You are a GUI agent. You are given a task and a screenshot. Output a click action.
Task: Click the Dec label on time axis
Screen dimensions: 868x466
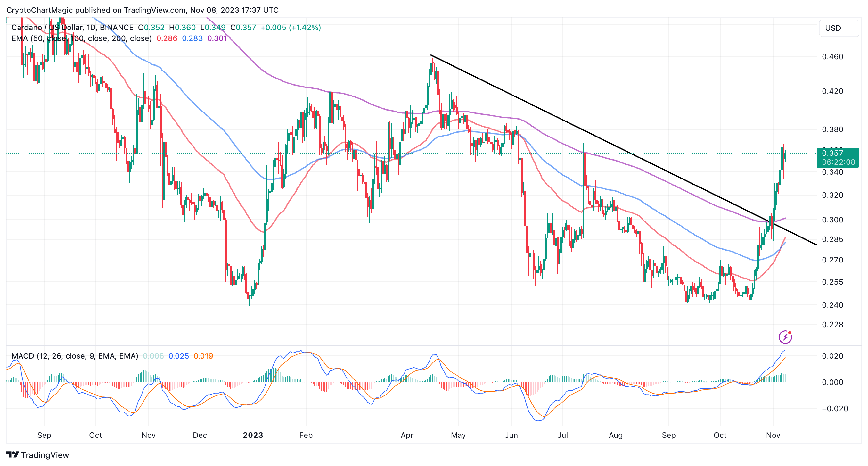click(x=200, y=435)
